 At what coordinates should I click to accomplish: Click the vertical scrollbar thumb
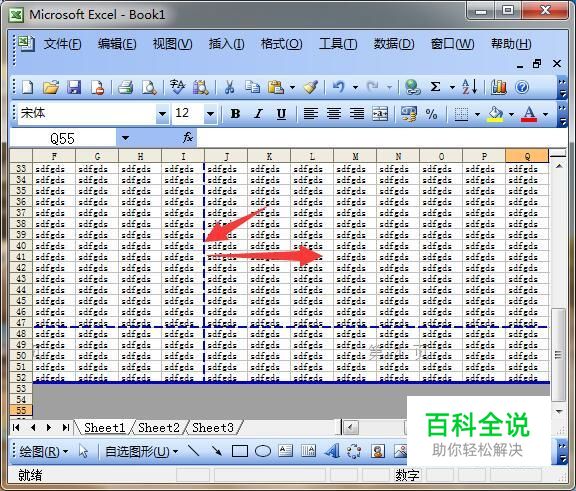(559, 355)
